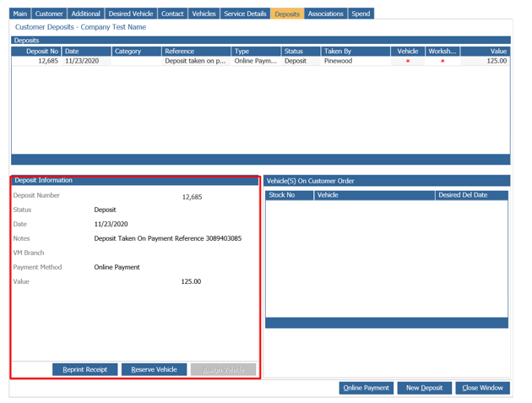Open the Contact tab

click(x=172, y=14)
